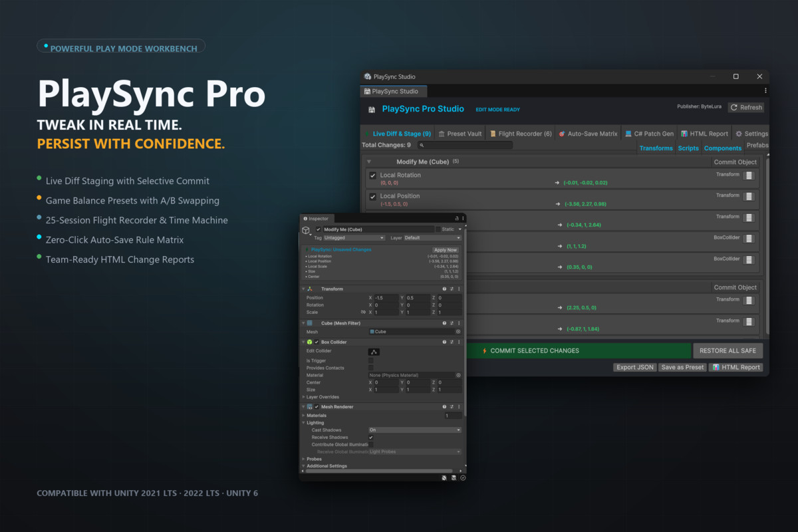
Task: Click the Mesh object picker circle
Action: click(x=458, y=331)
